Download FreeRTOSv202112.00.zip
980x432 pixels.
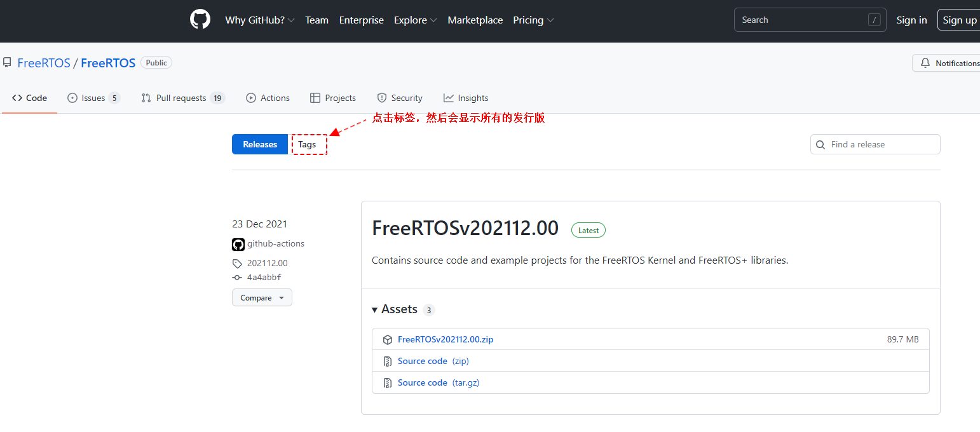point(446,339)
